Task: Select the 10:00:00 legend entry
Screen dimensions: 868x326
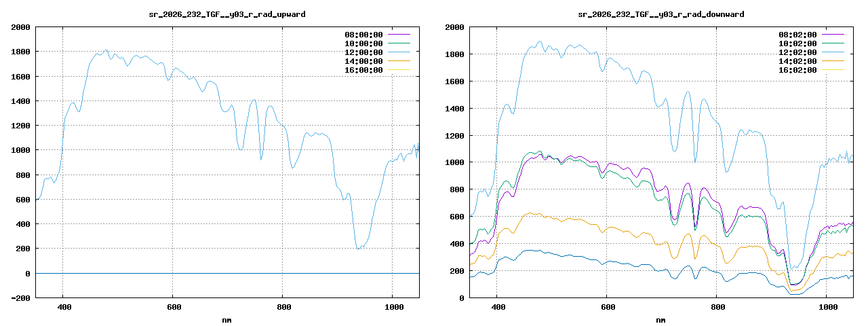Action: 363,43
